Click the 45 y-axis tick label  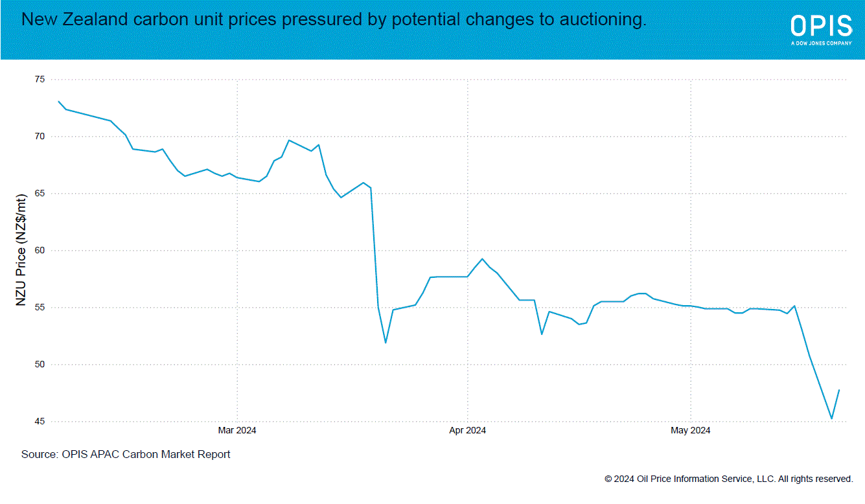40,421
